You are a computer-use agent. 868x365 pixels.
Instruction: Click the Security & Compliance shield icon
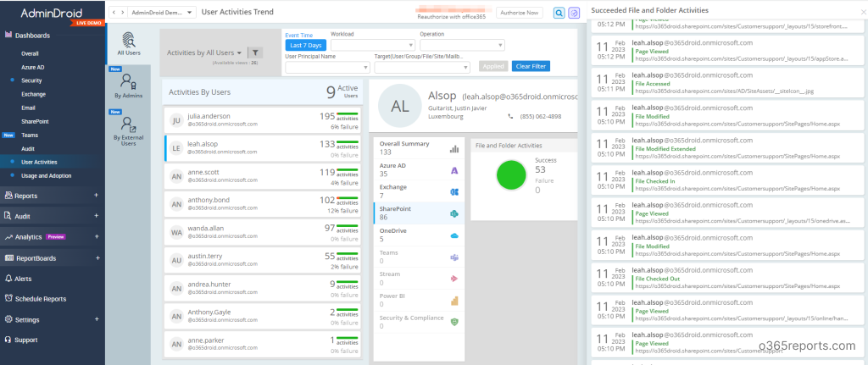coord(454,323)
